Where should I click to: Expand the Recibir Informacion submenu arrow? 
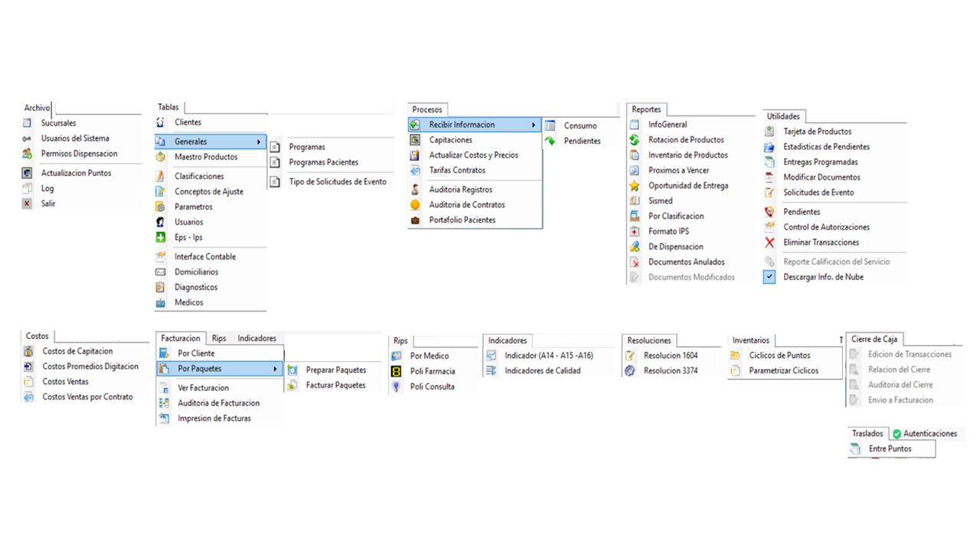click(x=534, y=125)
